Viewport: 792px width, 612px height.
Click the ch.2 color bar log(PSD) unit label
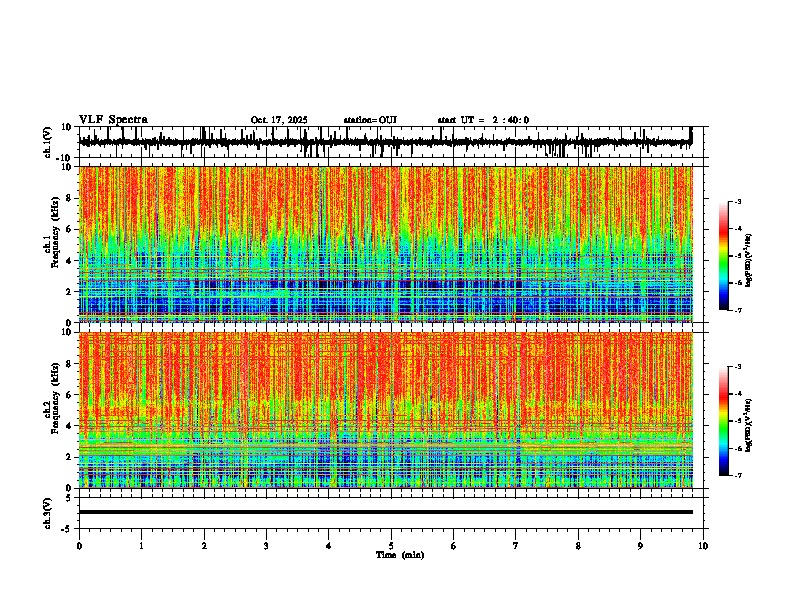(749, 425)
